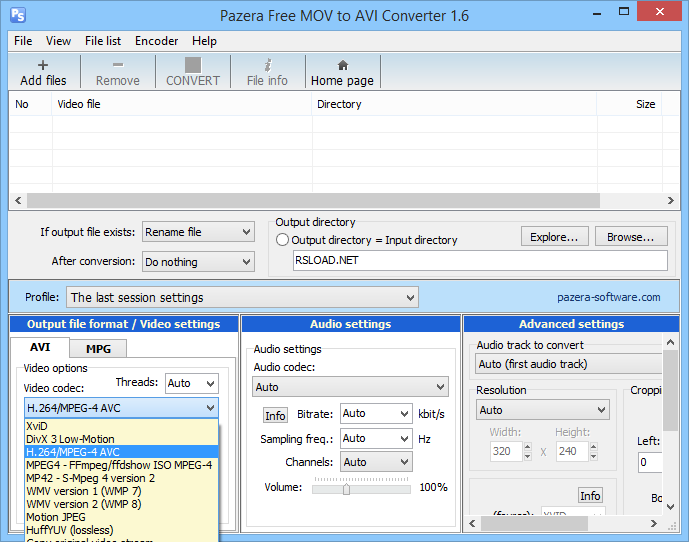This screenshot has width=689, height=542.
Task: Click the Advanced settings scroll right arrow
Action: 654,523
